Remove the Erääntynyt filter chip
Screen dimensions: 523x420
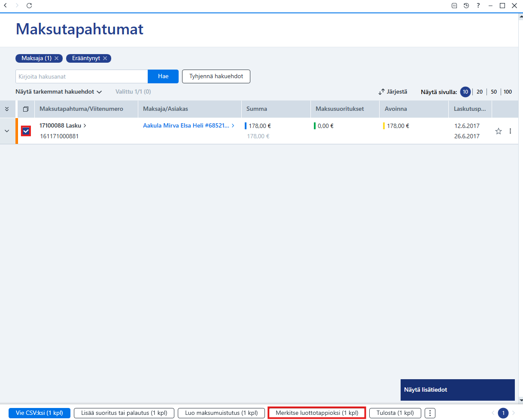[x=105, y=58]
